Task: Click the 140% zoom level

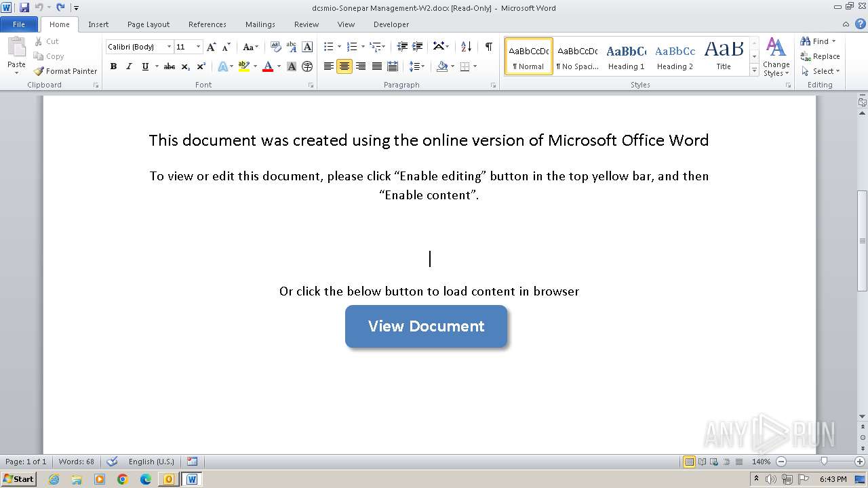Action: (x=761, y=462)
